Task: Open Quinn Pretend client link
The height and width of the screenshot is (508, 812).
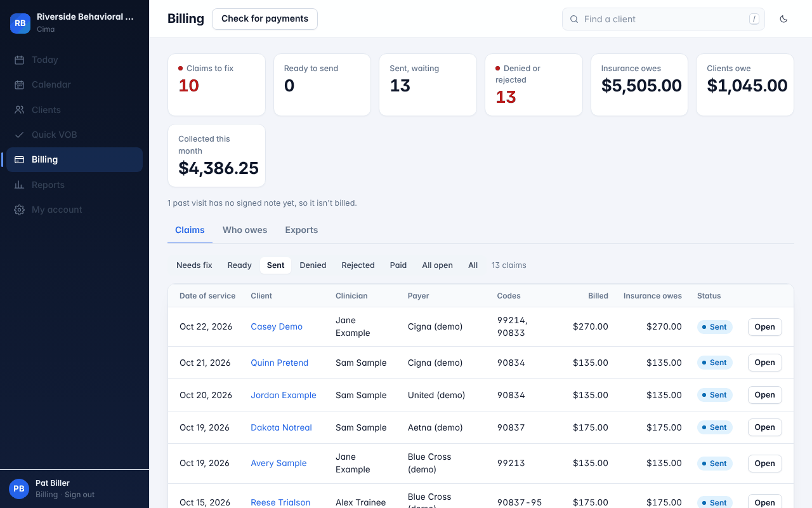Action: (x=280, y=363)
